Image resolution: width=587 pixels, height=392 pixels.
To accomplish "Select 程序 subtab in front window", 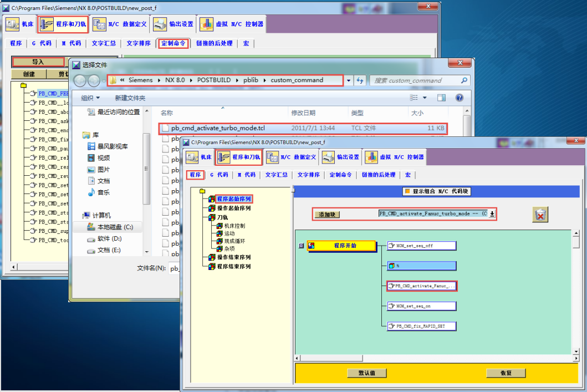I will point(196,175).
